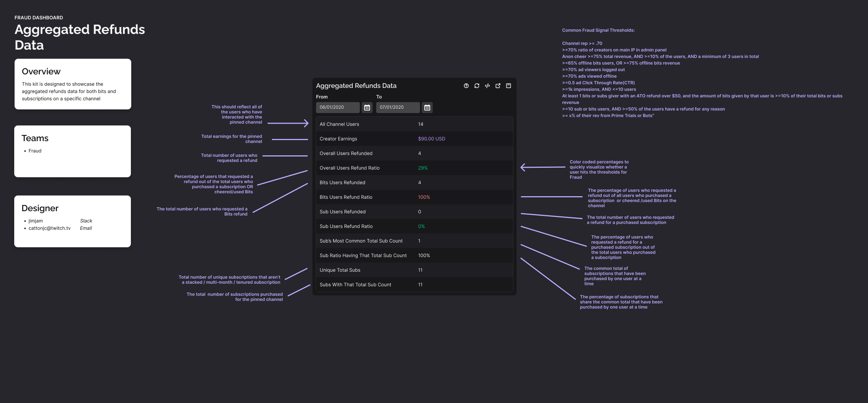Open the To date calendar picker
This screenshot has width=868, height=403.
pos(427,108)
